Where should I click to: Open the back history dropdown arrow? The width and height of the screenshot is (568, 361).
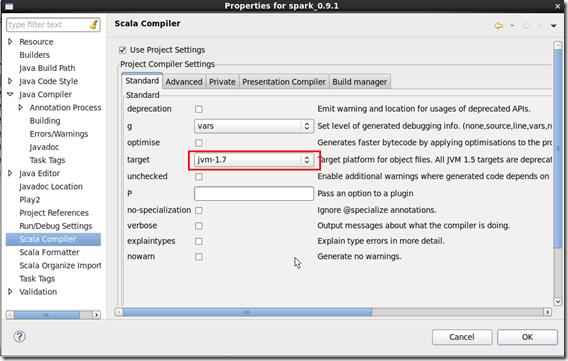pos(512,26)
